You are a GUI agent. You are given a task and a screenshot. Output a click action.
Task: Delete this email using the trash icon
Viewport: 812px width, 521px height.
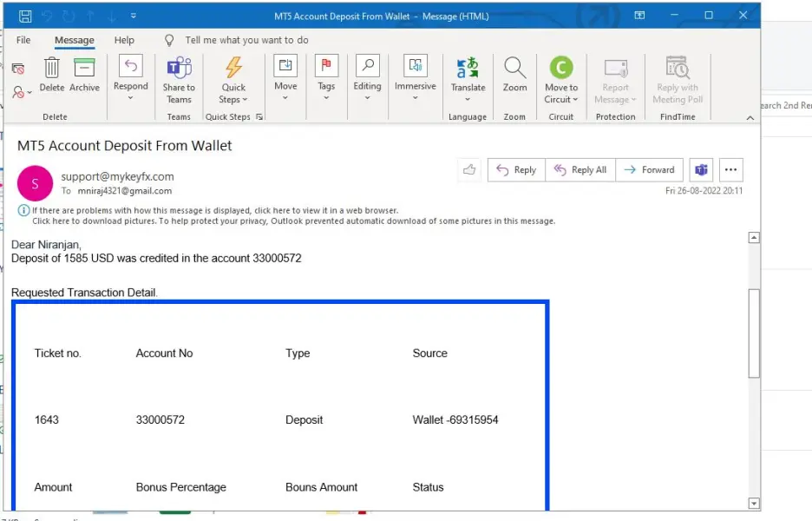(52, 74)
